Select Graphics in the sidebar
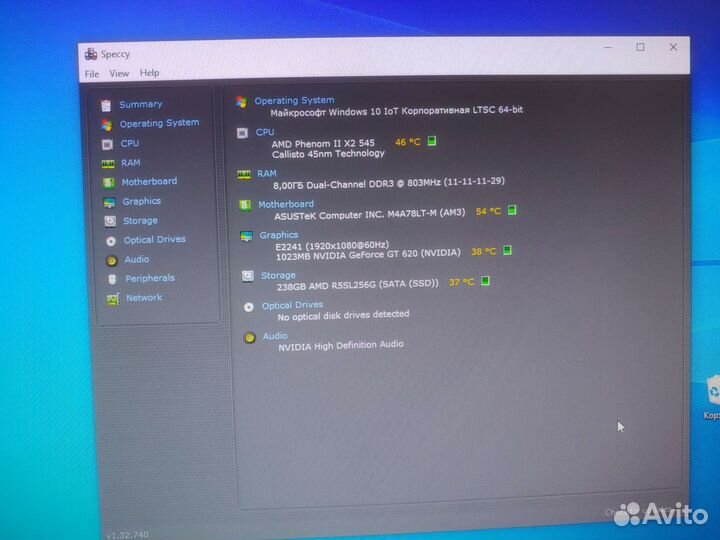The image size is (720, 540). tap(141, 201)
